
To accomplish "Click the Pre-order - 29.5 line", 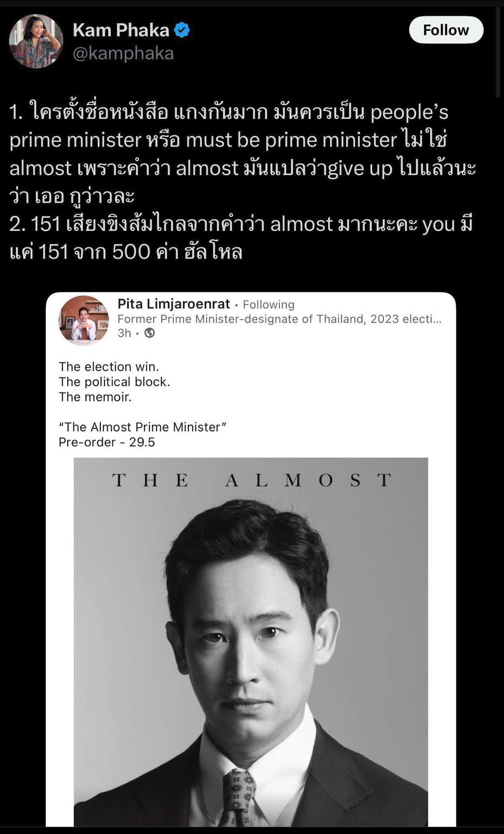I will pyautogui.click(x=107, y=442).
